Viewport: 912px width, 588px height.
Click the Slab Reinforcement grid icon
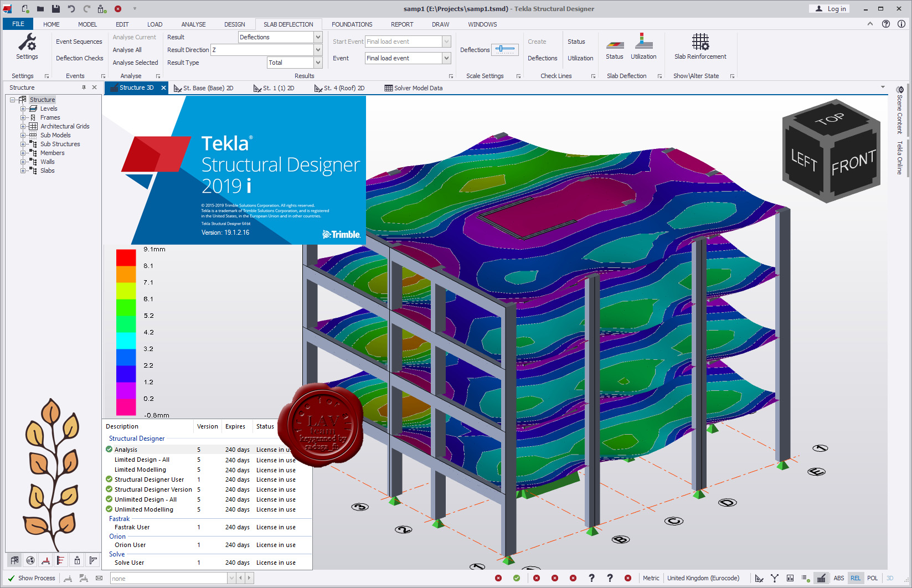click(700, 47)
